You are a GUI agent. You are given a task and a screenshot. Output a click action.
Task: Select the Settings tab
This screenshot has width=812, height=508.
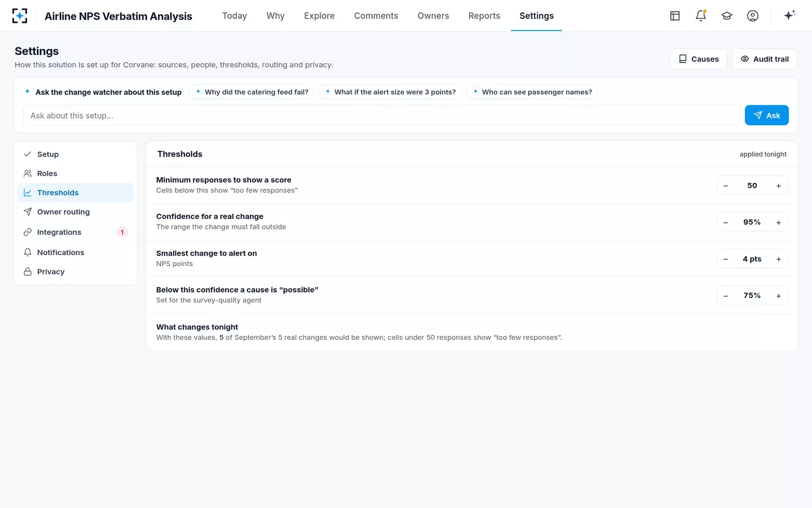coord(536,16)
